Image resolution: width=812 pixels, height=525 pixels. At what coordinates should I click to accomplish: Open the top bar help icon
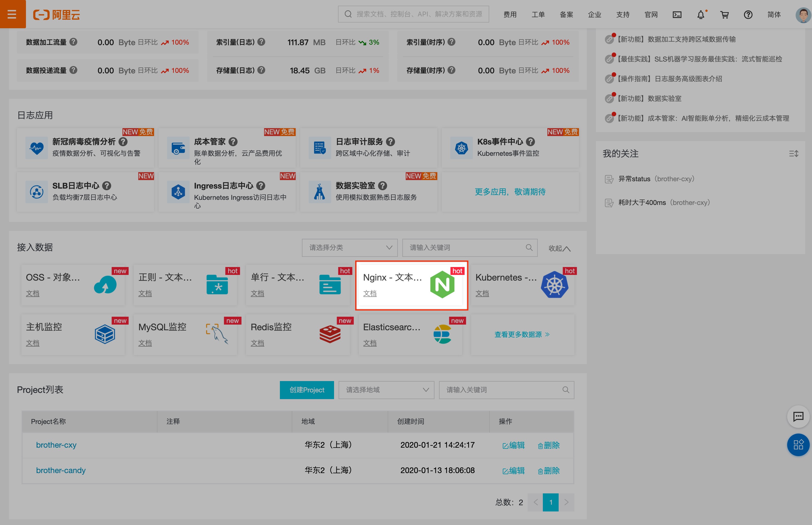click(748, 14)
